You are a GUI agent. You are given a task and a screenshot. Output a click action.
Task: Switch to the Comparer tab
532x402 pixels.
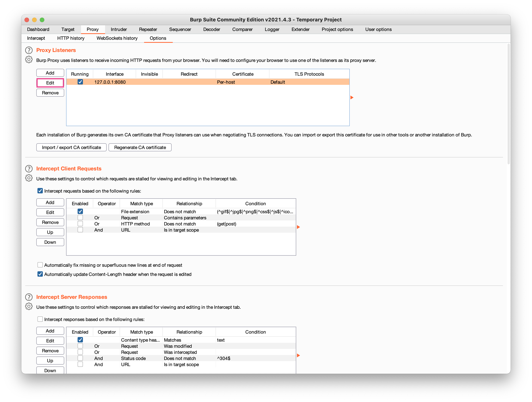click(x=242, y=29)
